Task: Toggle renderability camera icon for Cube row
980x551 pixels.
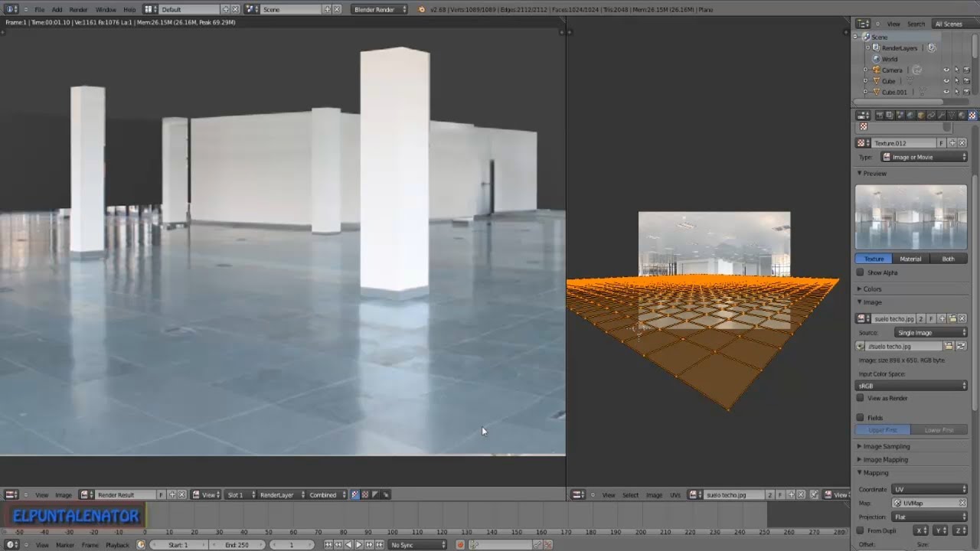Action: 966,81
